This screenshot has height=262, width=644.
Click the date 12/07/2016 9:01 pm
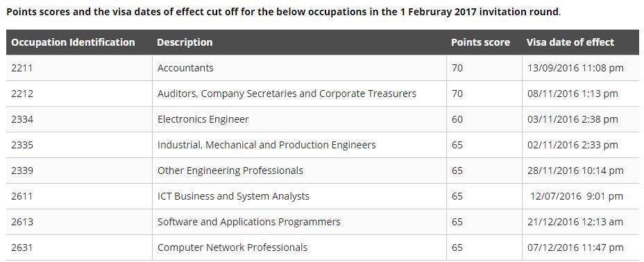[x=577, y=196]
